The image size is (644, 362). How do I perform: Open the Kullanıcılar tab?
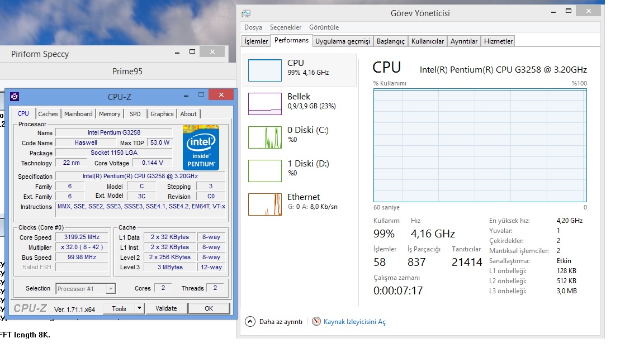pos(428,41)
